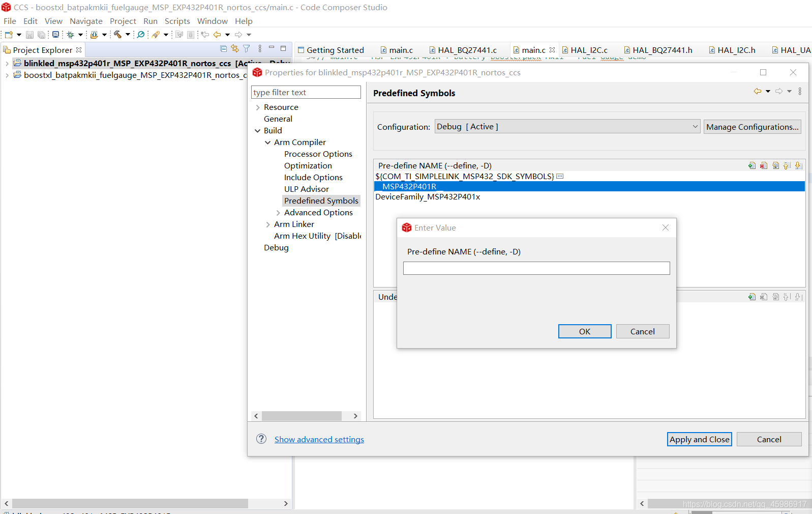Click OK in the Enter Value dialog
The image size is (812, 514).
(x=585, y=331)
